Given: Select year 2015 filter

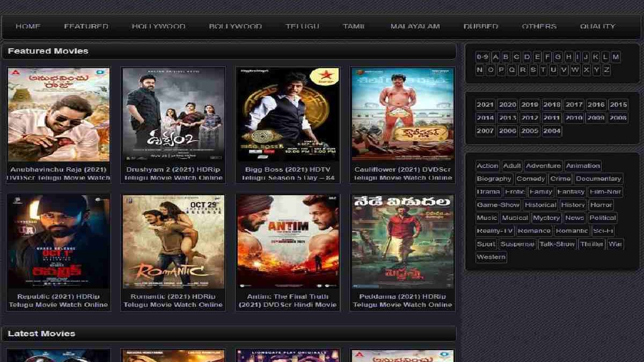Looking at the screenshot, I should [x=618, y=105].
